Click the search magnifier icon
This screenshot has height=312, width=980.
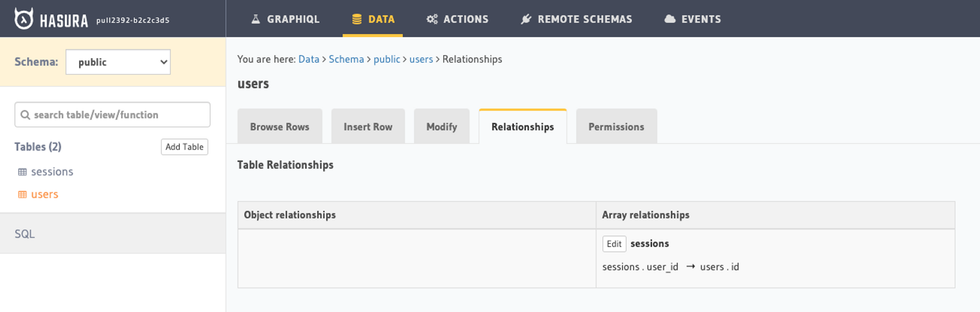(25, 115)
